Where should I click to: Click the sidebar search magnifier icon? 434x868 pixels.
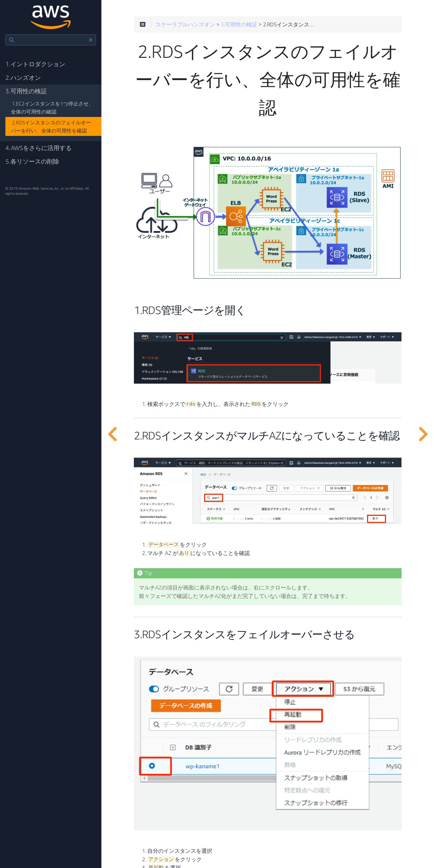pos(11,40)
